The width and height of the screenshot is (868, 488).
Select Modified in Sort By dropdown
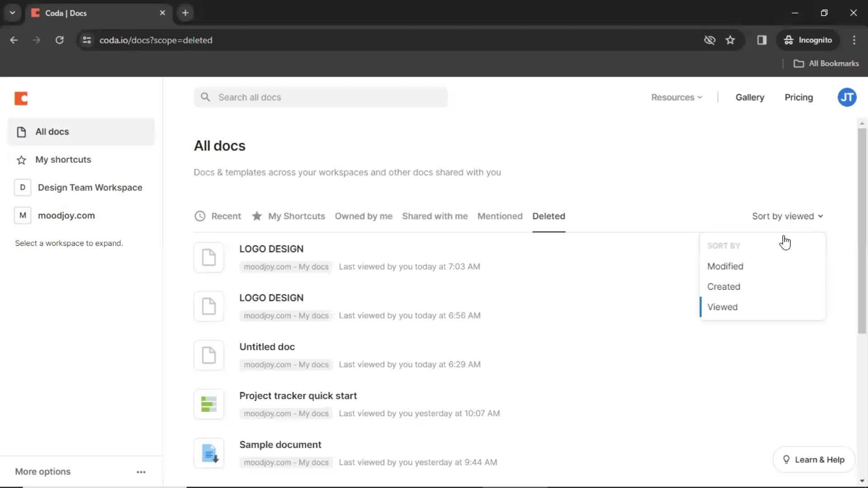(x=725, y=266)
